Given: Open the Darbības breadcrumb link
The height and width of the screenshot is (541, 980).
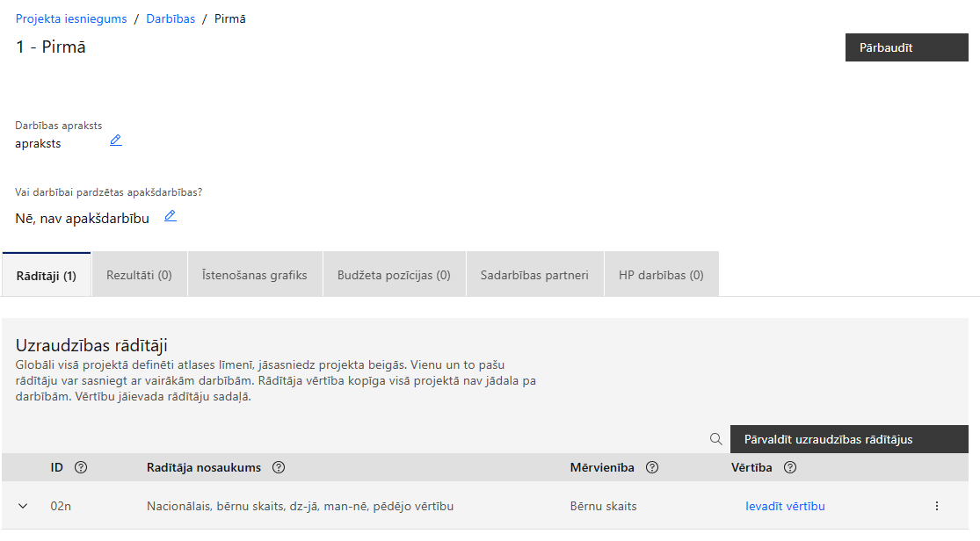Looking at the screenshot, I should 171,18.
